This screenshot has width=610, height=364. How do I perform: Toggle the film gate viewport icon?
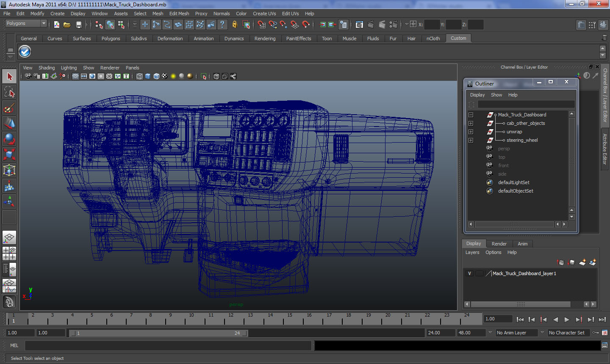pos(84,76)
